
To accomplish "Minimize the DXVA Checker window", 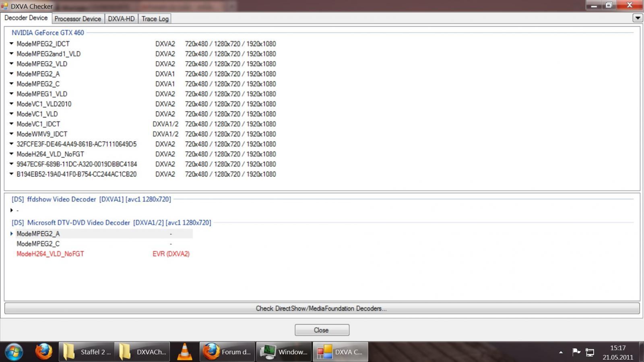I will tap(594, 5).
